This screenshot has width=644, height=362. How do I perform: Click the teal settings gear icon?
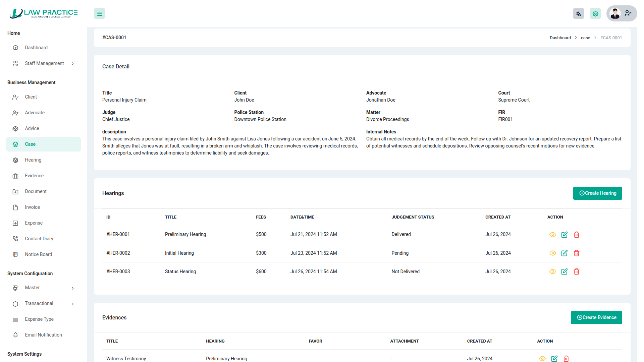click(x=595, y=14)
